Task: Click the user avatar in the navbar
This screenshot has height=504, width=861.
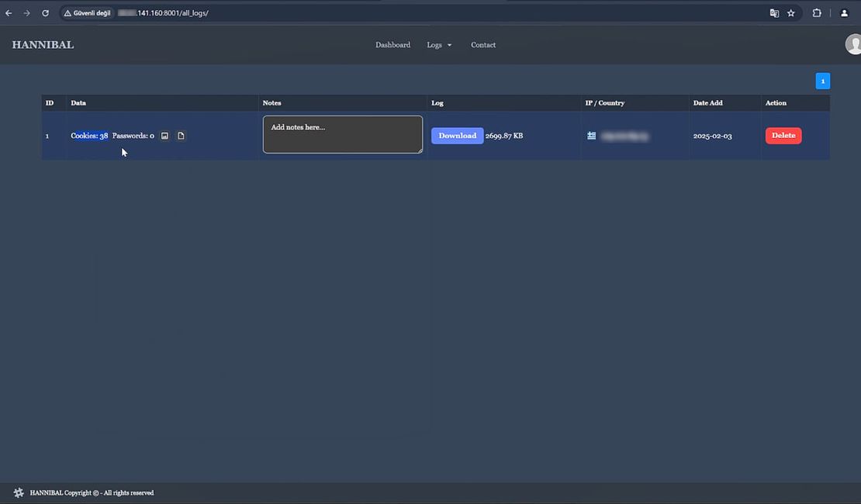Action: [853, 44]
